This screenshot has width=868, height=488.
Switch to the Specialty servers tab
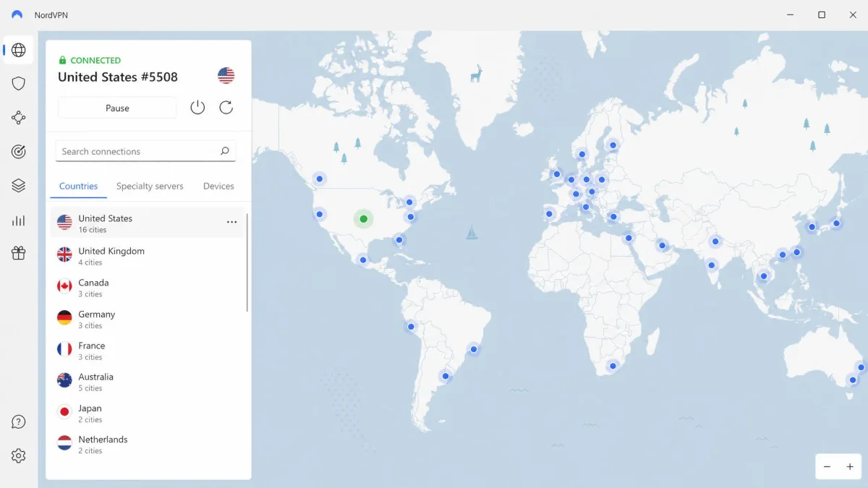(150, 186)
